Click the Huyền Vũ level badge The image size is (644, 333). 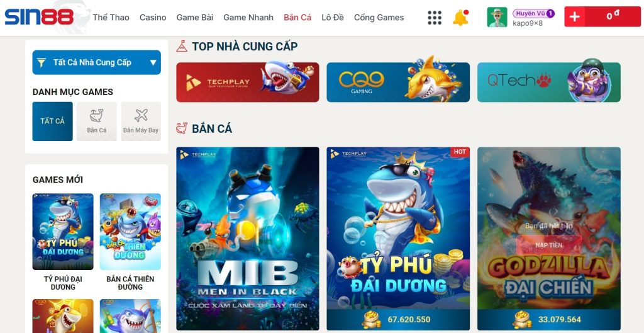533,14
